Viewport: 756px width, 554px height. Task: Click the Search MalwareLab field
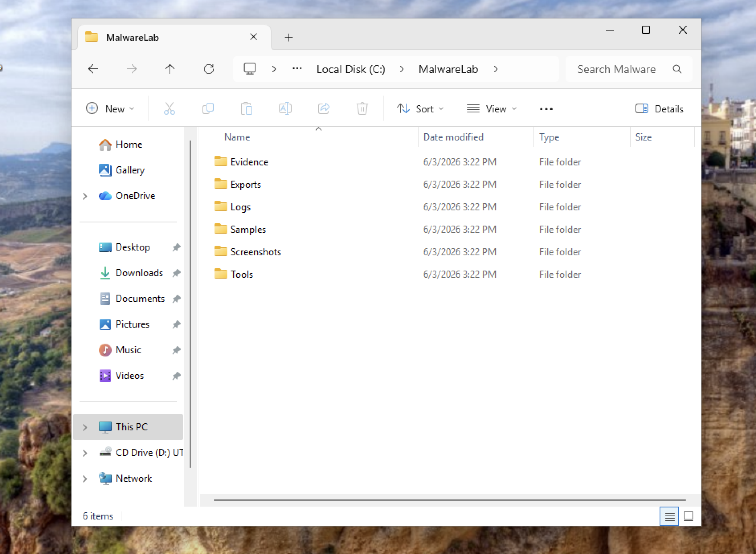point(629,69)
